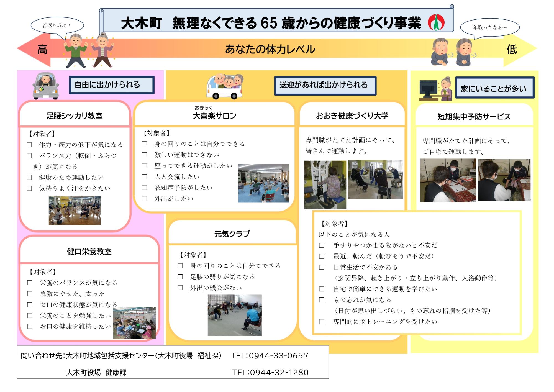The width and height of the screenshot is (554, 392).
Task: Check 急激にやせた、太った box
Action: click(x=30, y=294)
